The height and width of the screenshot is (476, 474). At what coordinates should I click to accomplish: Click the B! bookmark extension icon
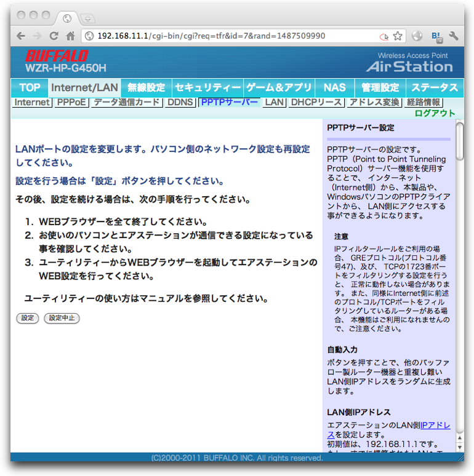437,37
